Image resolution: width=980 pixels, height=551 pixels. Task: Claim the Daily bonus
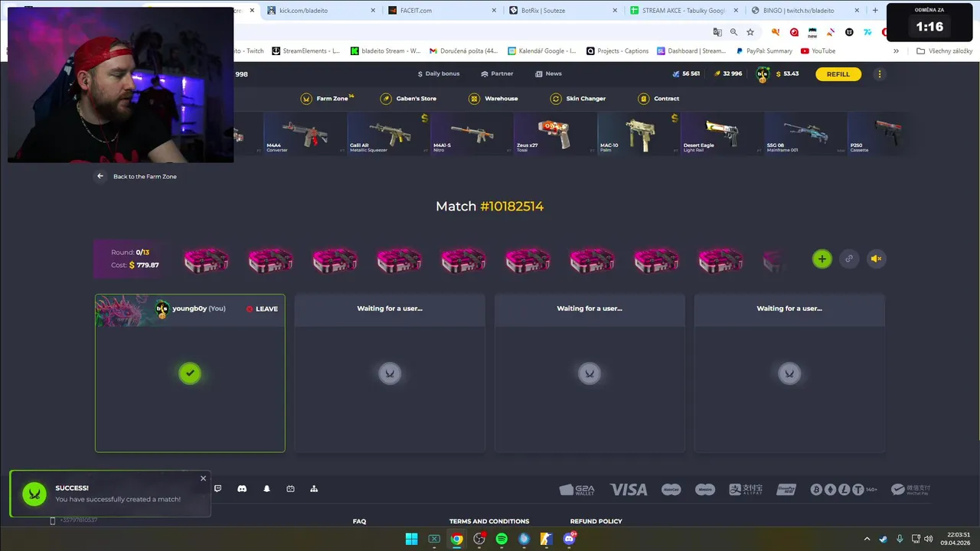coord(439,73)
